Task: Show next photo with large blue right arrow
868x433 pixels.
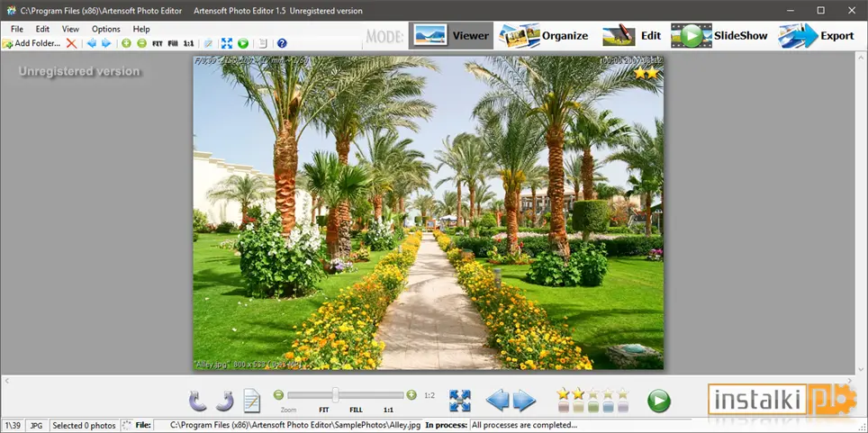Action: 524,401
